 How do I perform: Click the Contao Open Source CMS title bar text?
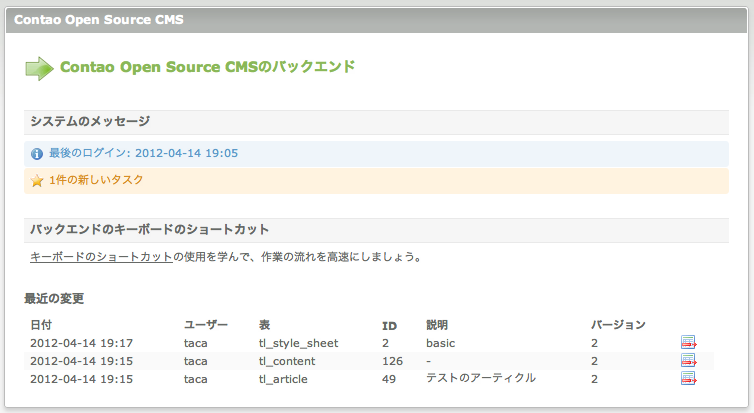point(99,20)
